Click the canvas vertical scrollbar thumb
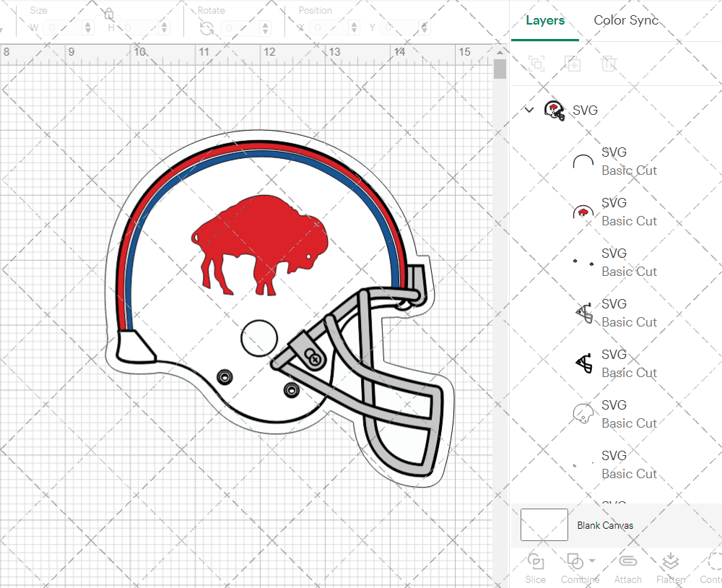Image resolution: width=722 pixels, height=588 pixels. point(500,69)
